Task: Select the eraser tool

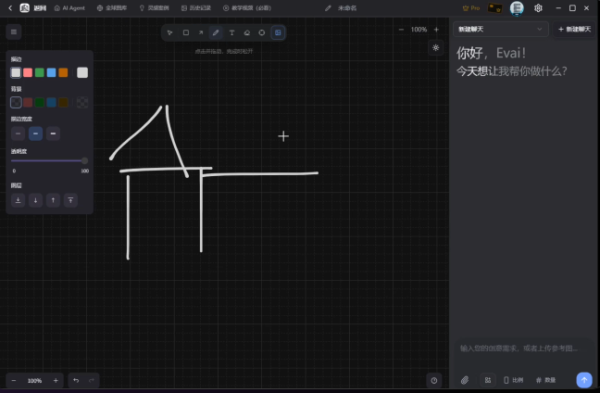Action: (x=247, y=33)
